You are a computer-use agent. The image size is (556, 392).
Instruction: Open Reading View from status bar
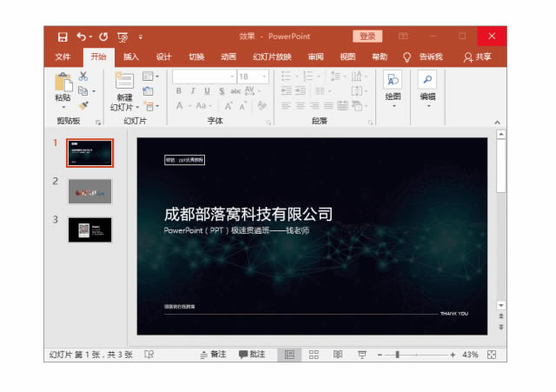[x=338, y=355]
